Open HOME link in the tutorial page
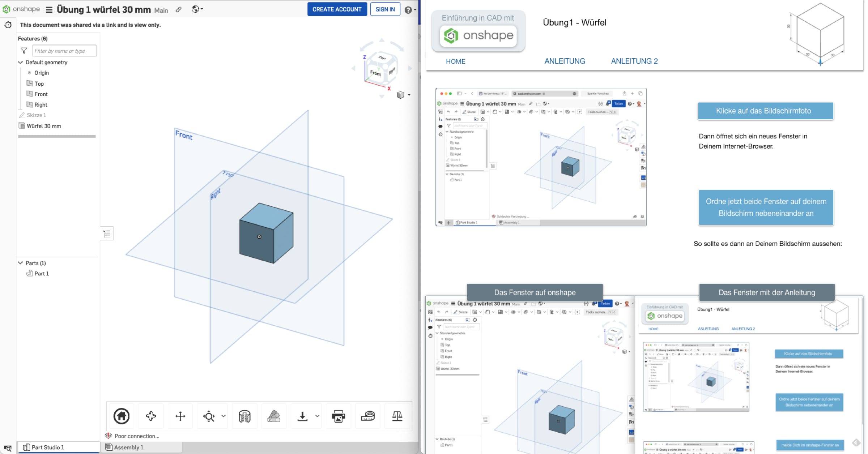This screenshot has width=868, height=454. (x=455, y=61)
